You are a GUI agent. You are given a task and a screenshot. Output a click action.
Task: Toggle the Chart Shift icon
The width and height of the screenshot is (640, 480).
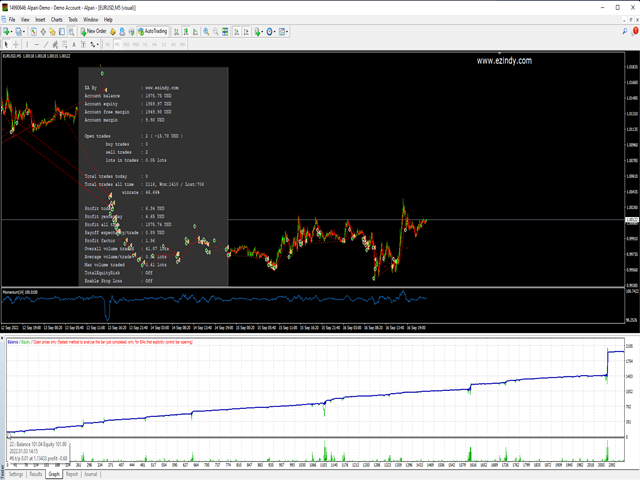tap(246, 31)
